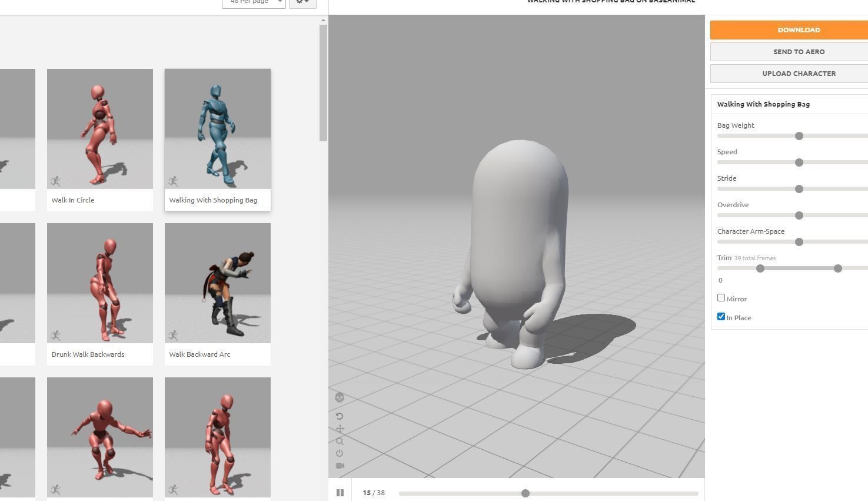Select the pan (four-arrow) icon in viewer
This screenshot has width=868, height=501.
[340, 429]
